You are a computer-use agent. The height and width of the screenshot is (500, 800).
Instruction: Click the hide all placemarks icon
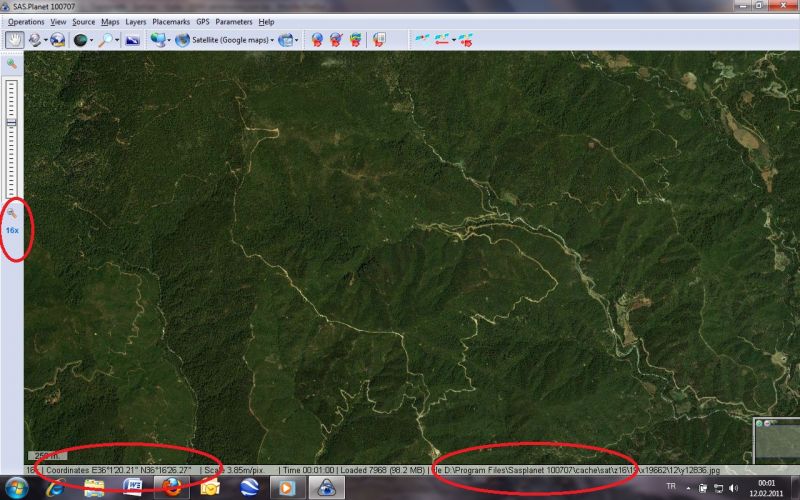click(x=336, y=40)
